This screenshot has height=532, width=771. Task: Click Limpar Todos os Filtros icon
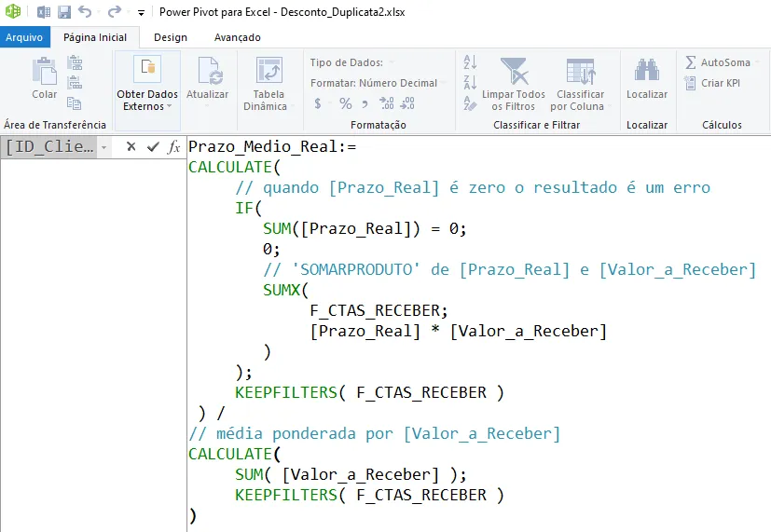click(514, 71)
